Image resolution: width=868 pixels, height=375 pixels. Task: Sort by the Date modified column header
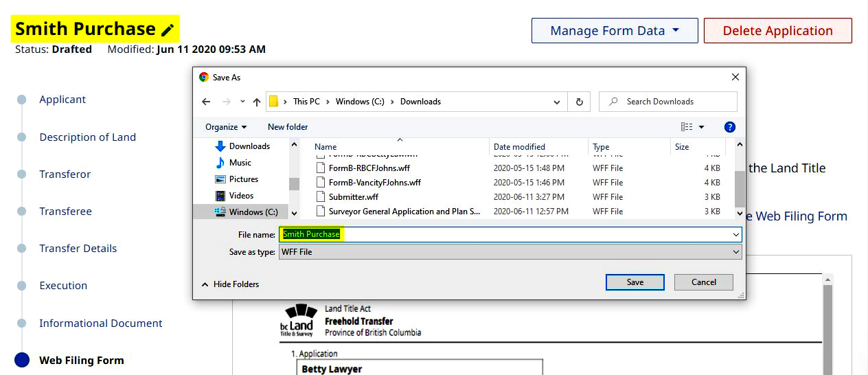[519, 147]
